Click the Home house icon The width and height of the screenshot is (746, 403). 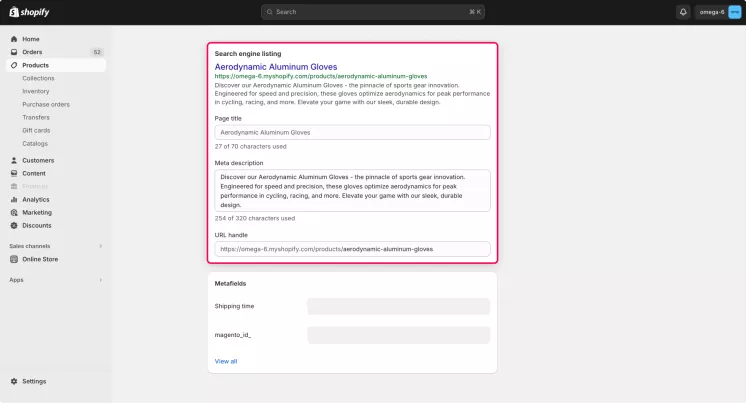(x=14, y=39)
